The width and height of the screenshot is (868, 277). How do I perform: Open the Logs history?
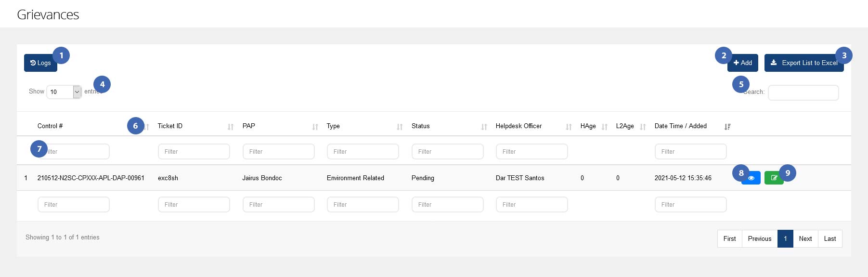(40, 63)
